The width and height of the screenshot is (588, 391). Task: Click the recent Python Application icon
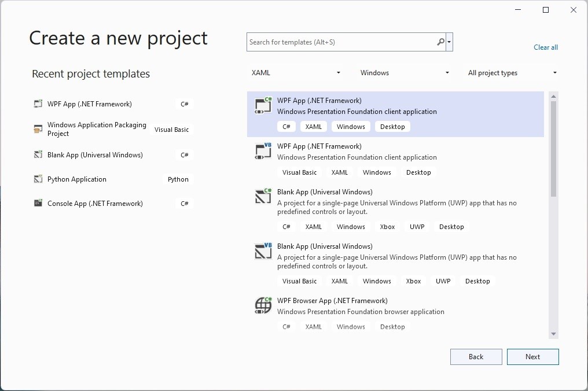38,179
